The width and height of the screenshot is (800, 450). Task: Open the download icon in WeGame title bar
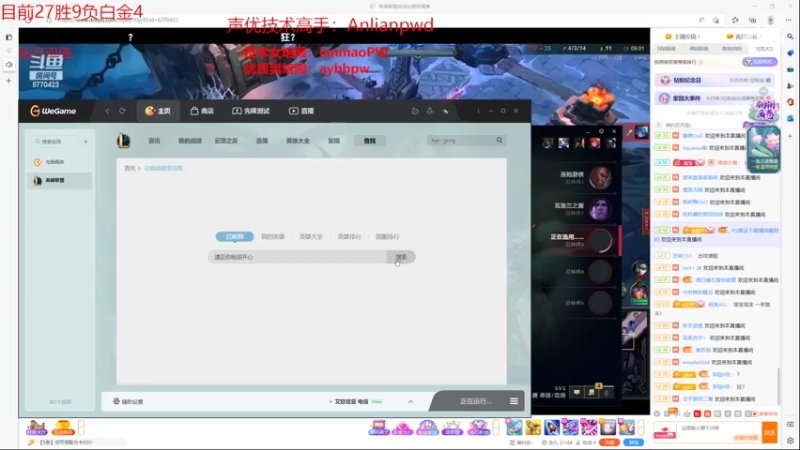(430, 111)
